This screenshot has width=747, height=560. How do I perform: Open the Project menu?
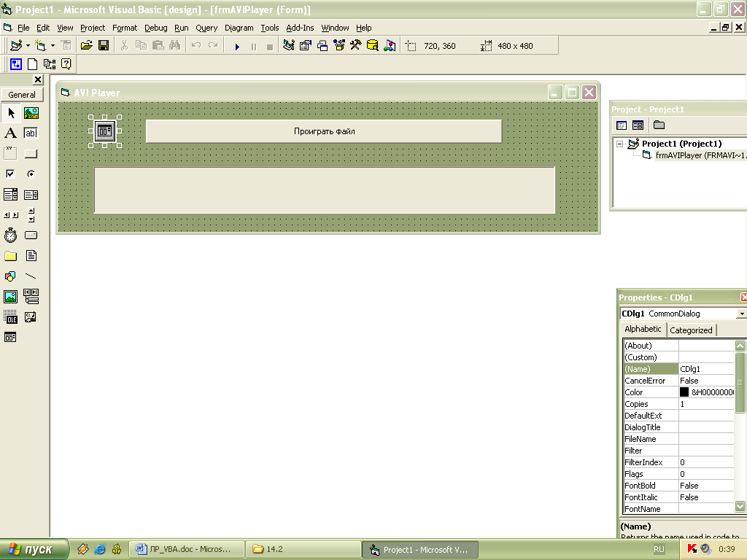point(93,28)
